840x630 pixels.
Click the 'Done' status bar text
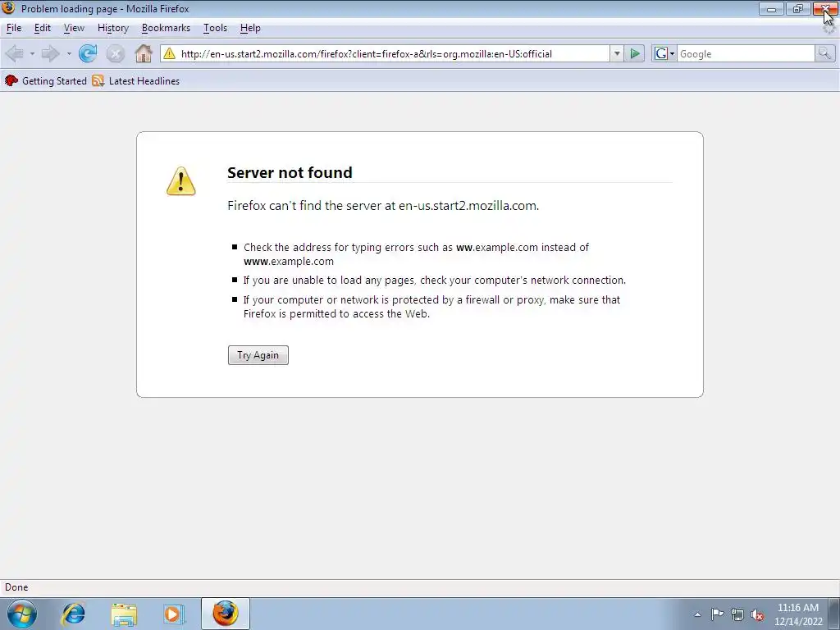click(16, 587)
